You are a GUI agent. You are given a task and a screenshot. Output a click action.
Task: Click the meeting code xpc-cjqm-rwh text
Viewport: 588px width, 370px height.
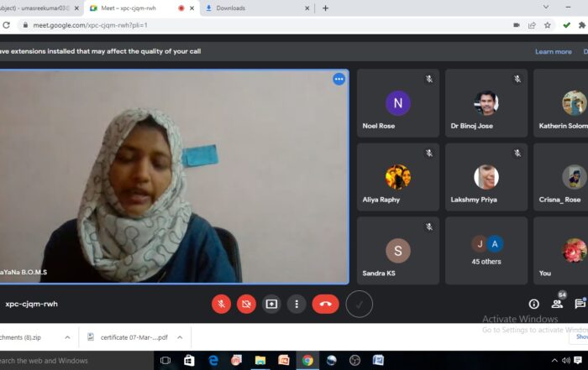click(x=32, y=304)
